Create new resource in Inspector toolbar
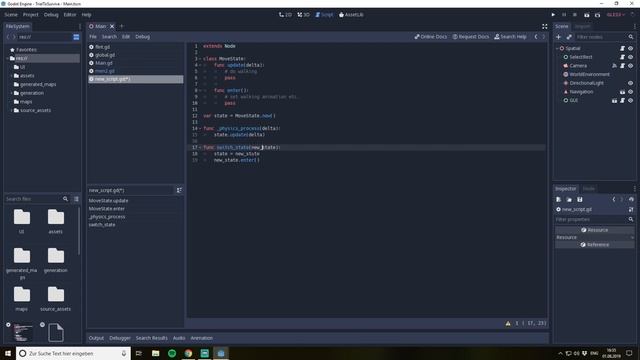640x360 pixels. click(558, 200)
